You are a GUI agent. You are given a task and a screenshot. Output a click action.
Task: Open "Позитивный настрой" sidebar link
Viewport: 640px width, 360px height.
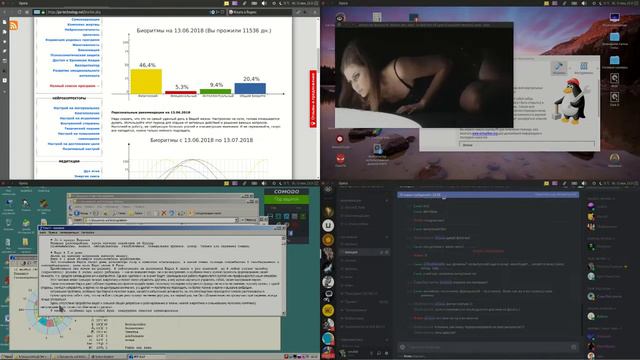[x=80, y=149]
